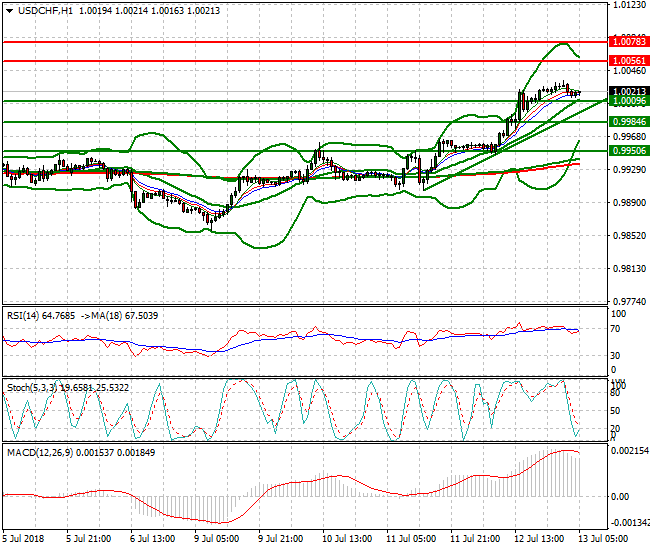The height and width of the screenshot is (550, 650).
Task: Click level 30 on the RSI scale
Action: [x=616, y=356]
